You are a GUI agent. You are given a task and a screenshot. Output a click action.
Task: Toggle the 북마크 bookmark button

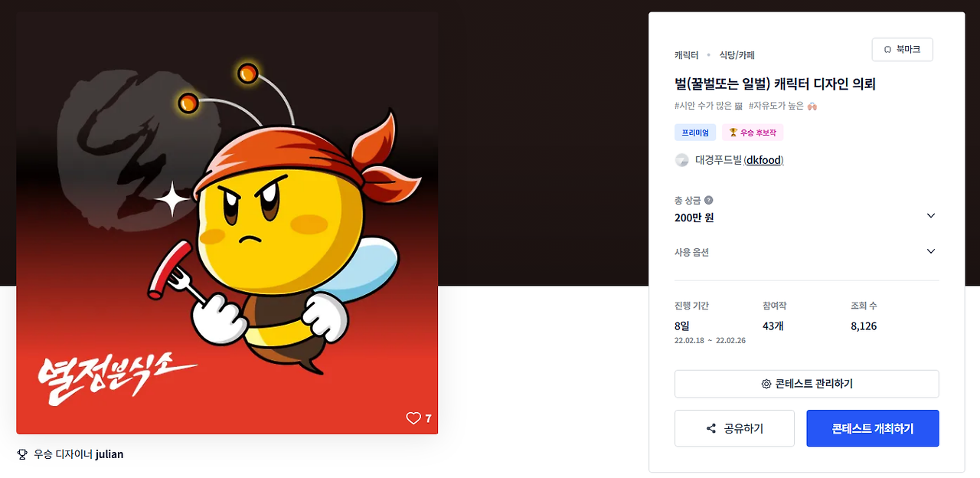[x=902, y=49]
